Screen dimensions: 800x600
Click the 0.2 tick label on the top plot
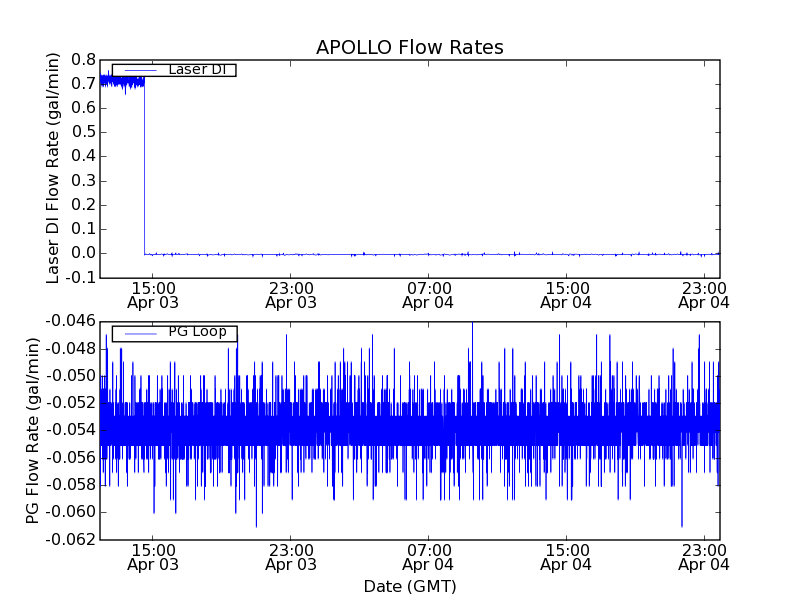(x=83, y=205)
